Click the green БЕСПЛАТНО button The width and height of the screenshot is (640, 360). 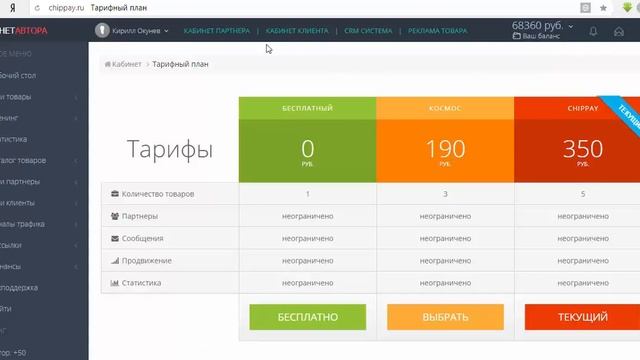308,317
